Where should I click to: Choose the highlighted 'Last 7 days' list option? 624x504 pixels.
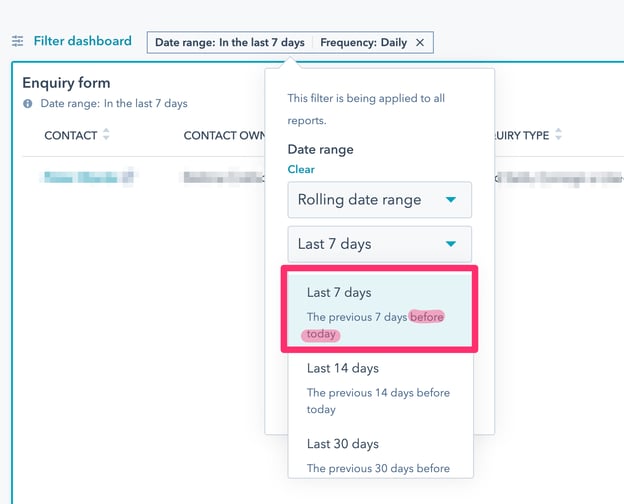pos(379,308)
